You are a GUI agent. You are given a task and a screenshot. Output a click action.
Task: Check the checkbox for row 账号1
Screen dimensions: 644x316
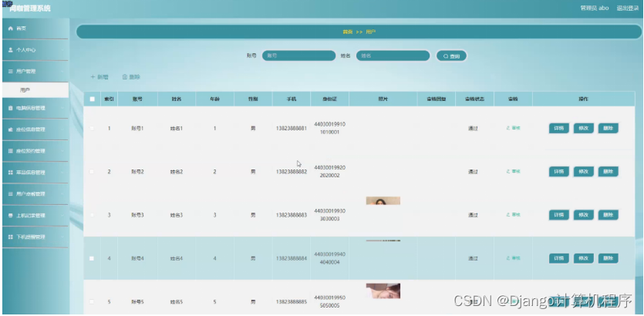[x=92, y=129]
